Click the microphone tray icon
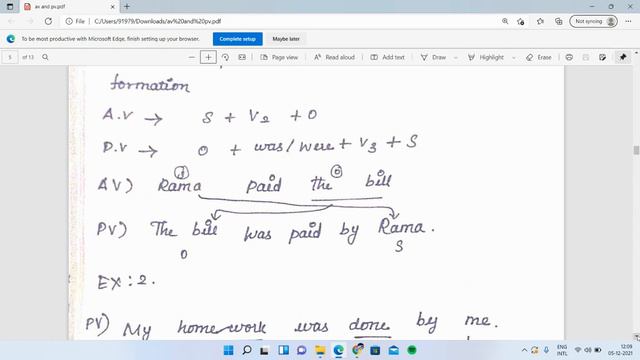640x360 pixels. [546, 350]
